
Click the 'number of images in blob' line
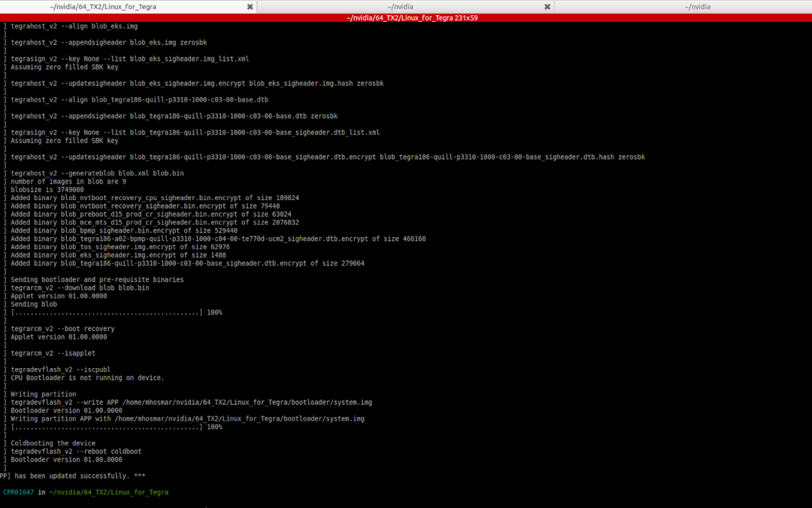tap(68, 181)
